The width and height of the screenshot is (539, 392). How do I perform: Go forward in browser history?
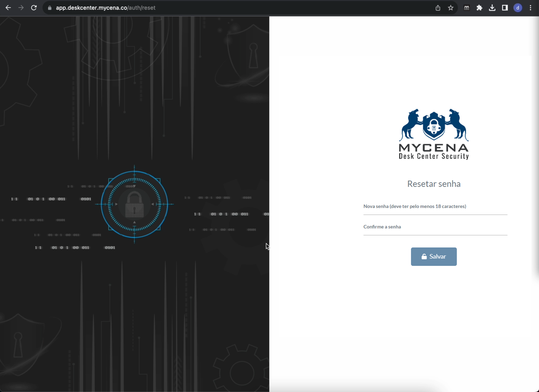tap(21, 8)
